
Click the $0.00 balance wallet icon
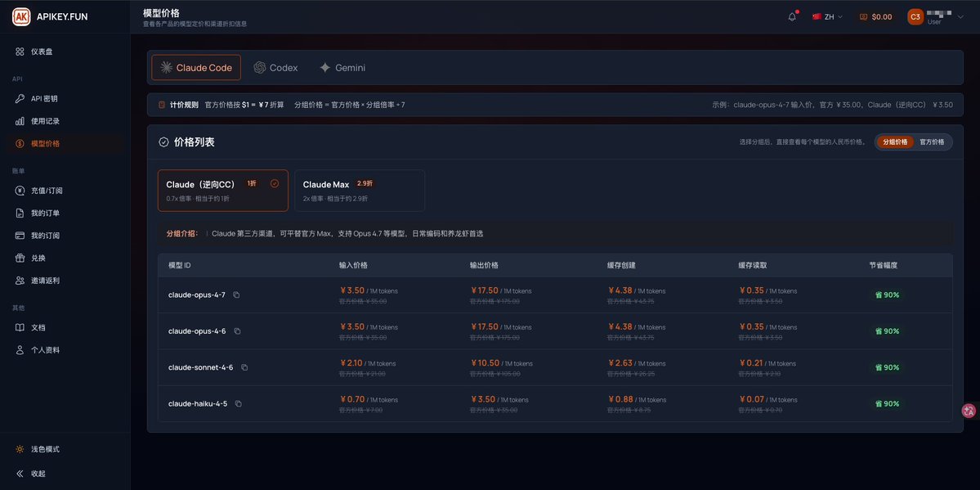864,17
